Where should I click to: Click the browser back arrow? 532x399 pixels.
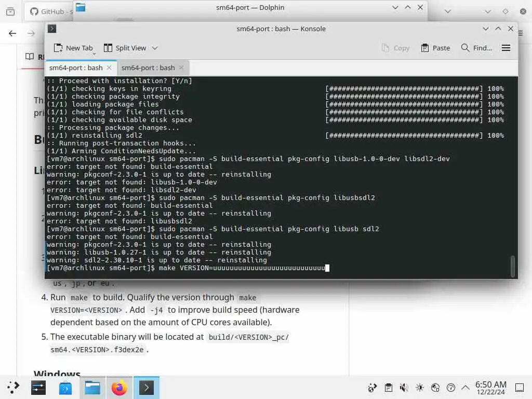tap(12, 33)
